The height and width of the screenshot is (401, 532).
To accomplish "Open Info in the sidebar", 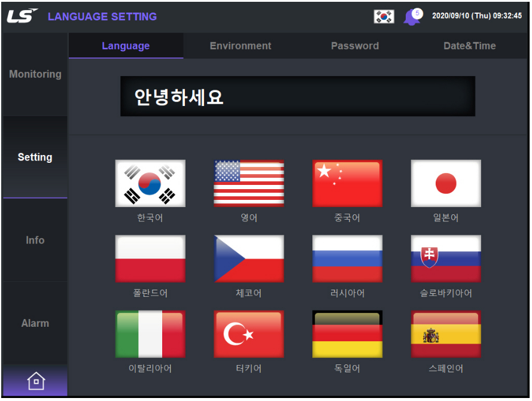I will [x=35, y=240].
